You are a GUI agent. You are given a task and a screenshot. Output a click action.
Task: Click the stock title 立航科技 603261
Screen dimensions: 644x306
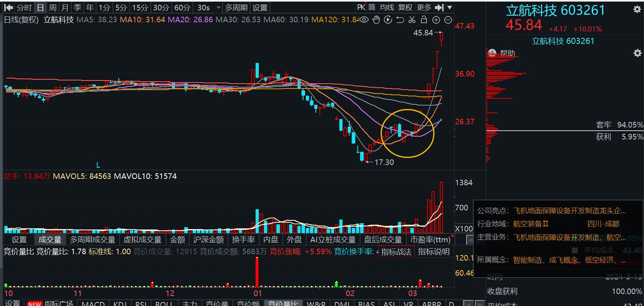pyautogui.click(x=555, y=10)
